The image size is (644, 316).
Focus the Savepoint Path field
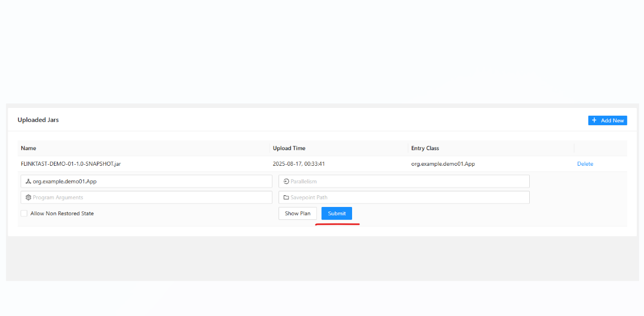tap(404, 197)
